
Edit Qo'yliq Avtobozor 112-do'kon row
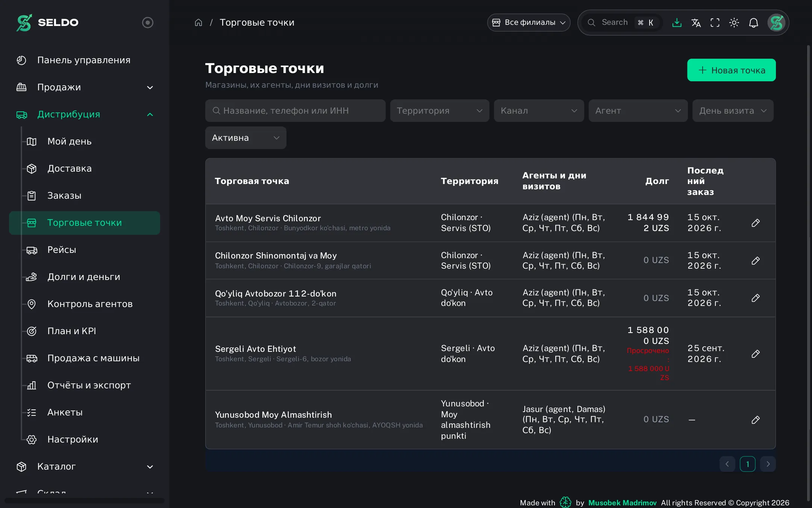756,298
